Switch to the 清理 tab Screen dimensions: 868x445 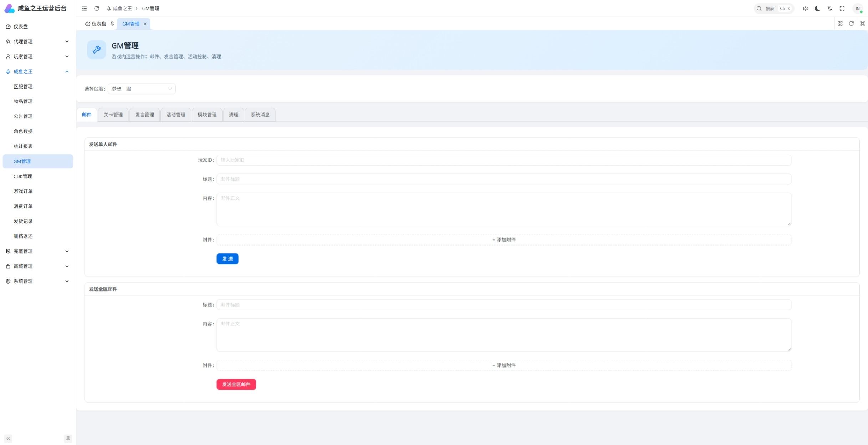pos(234,115)
